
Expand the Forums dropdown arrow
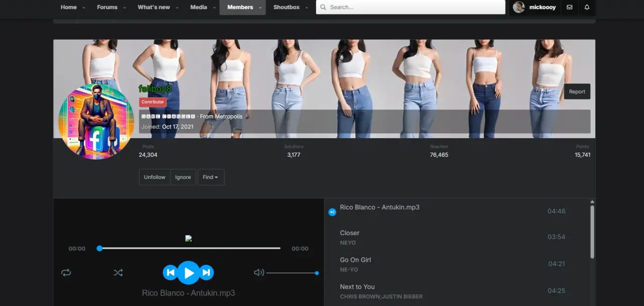pyautogui.click(x=124, y=8)
